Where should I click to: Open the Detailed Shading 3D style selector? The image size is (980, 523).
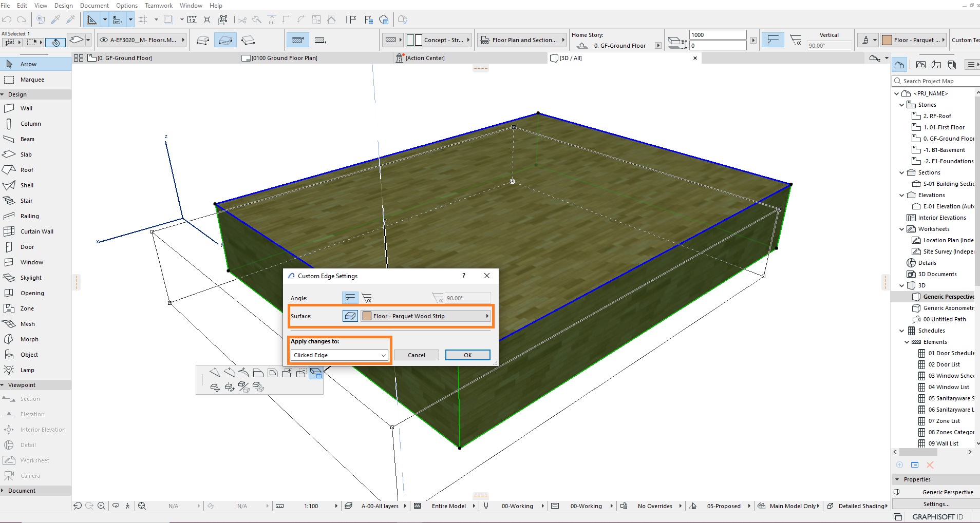click(858, 506)
